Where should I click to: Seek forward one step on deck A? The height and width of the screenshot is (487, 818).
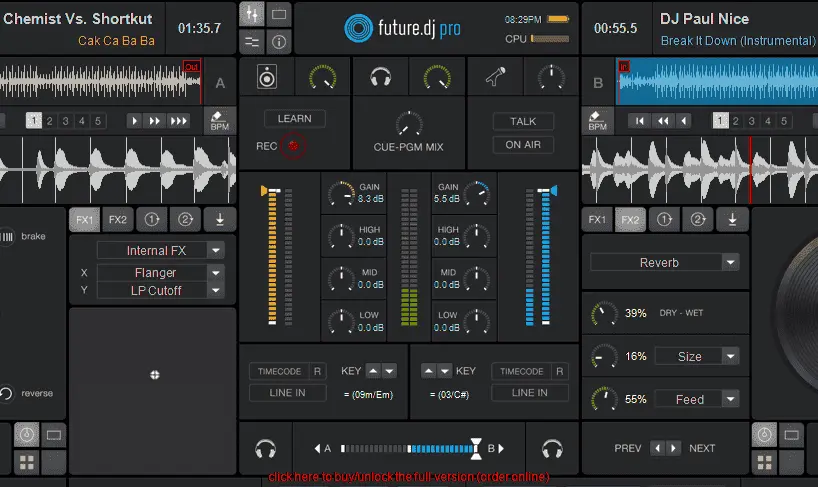point(134,121)
